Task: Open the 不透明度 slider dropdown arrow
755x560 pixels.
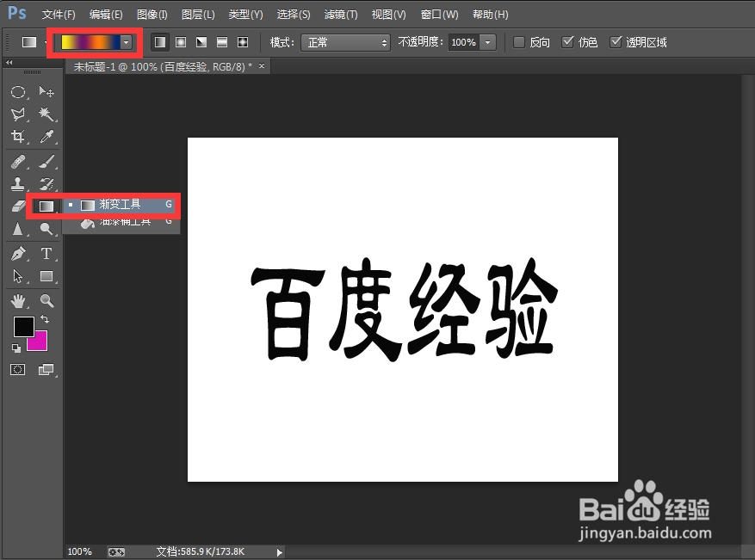Action: (x=488, y=42)
